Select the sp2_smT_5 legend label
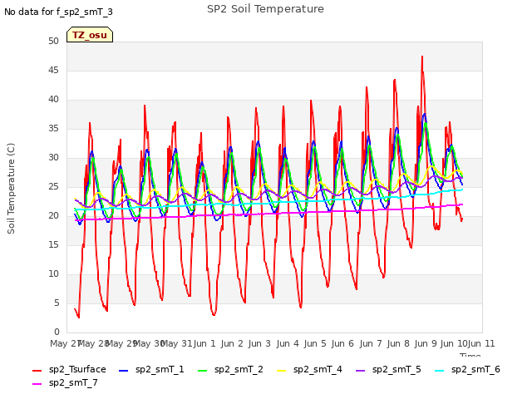This screenshot has width=532, height=399. coord(397,369)
